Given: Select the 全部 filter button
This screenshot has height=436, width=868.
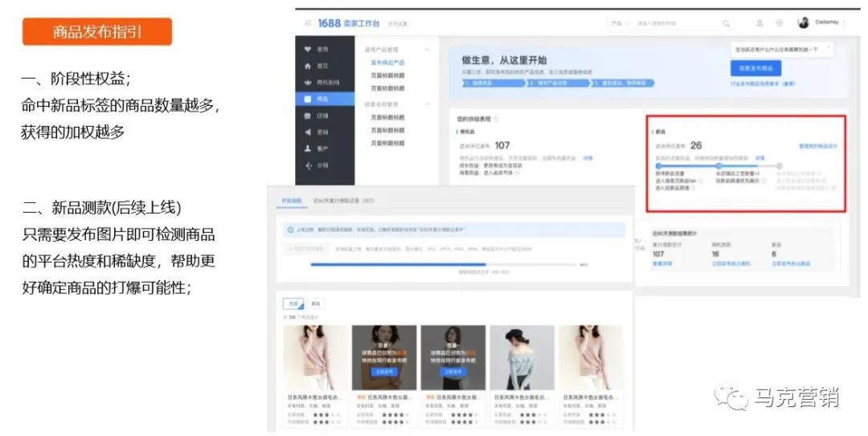Looking at the screenshot, I should tap(293, 304).
